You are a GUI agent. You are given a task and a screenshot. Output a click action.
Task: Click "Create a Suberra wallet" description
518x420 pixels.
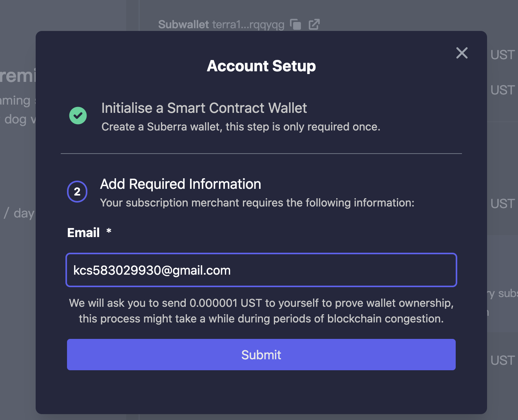point(241,127)
